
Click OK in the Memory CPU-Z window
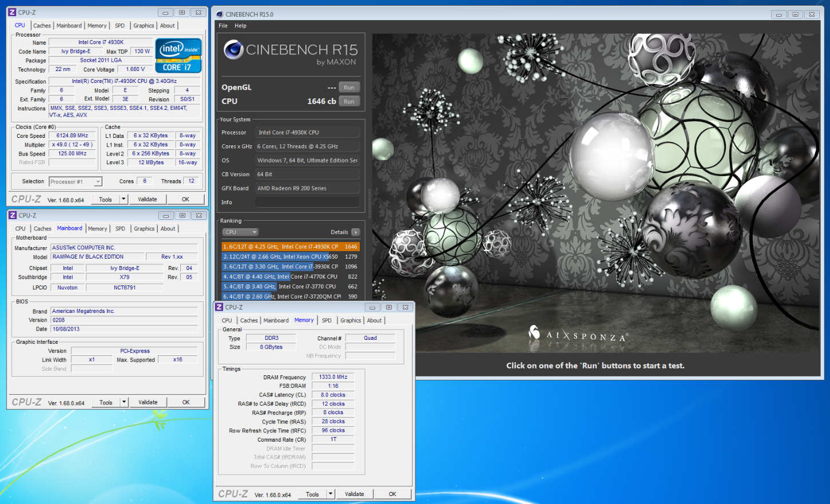tap(392, 494)
